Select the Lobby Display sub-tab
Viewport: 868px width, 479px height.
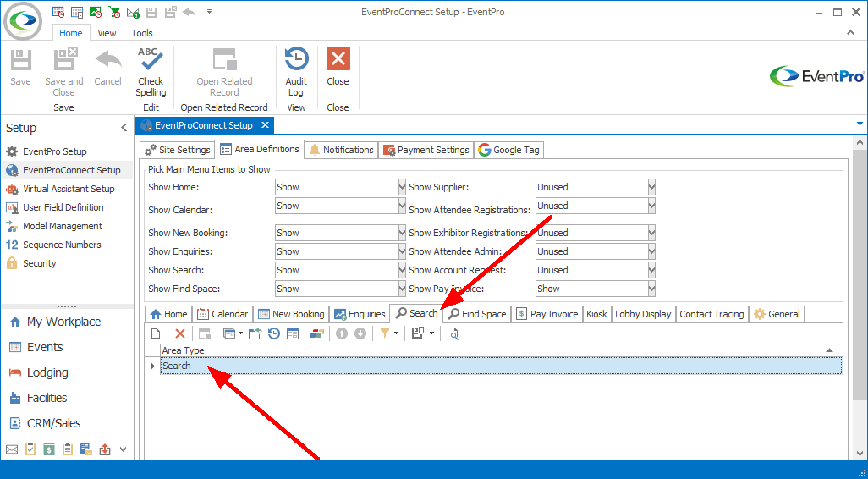point(643,314)
